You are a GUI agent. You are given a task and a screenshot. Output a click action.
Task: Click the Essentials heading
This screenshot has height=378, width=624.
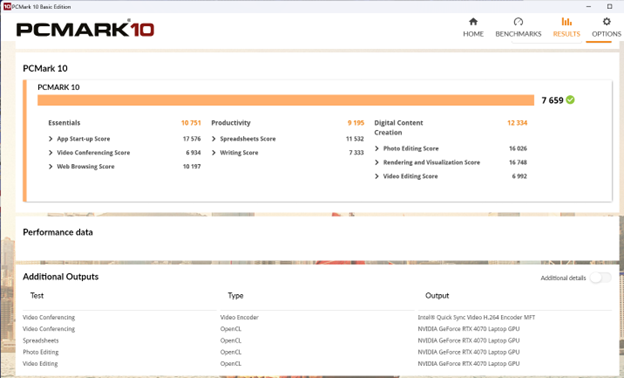click(x=64, y=123)
